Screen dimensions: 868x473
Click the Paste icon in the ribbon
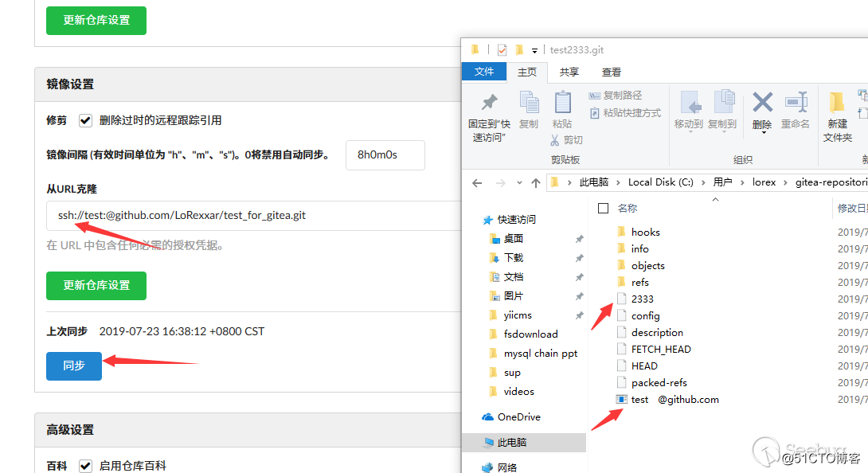pyautogui.click(x=563, y=107)
